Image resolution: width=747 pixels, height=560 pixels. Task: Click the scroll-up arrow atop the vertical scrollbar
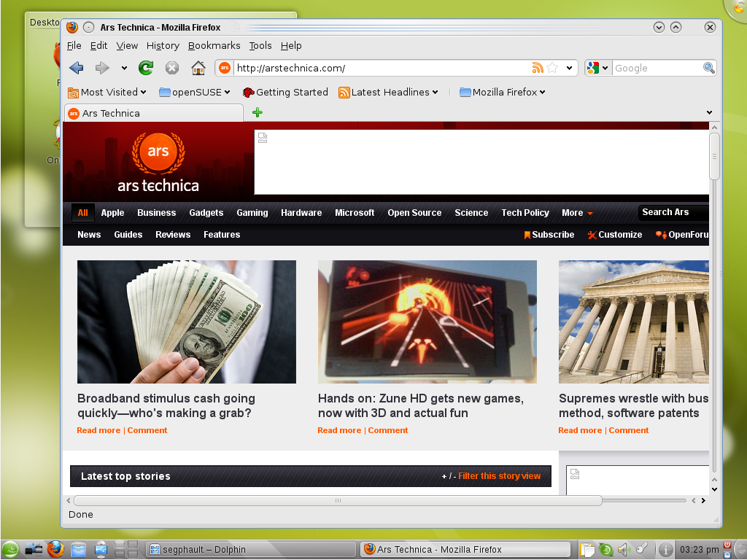714,128
